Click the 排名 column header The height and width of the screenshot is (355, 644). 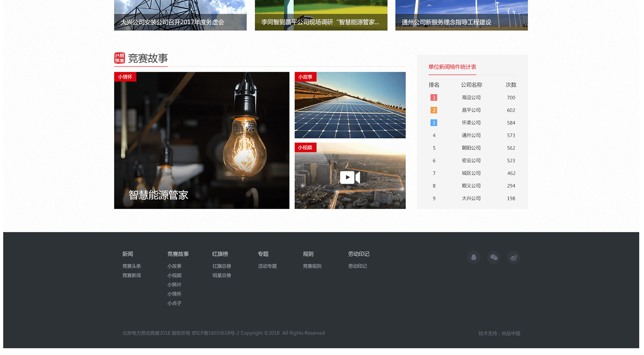pos(434,85)
